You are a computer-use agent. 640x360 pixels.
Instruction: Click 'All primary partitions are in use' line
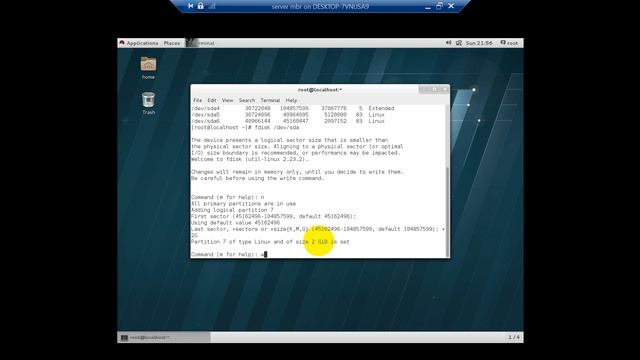[244, 204]
